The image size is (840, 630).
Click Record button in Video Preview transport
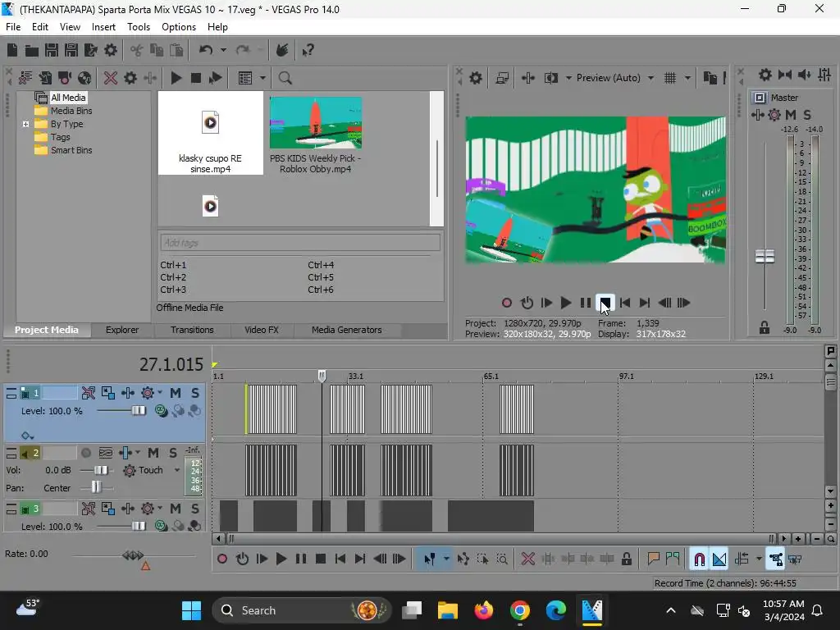[507, 303]
